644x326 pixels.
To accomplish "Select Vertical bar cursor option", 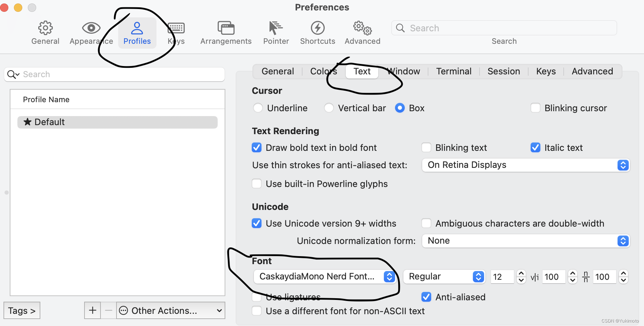I will point(329,108).
